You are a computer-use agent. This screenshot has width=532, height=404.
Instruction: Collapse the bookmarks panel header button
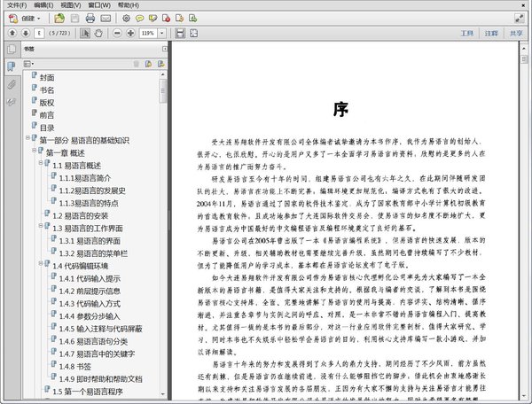[x=165, y=49]
